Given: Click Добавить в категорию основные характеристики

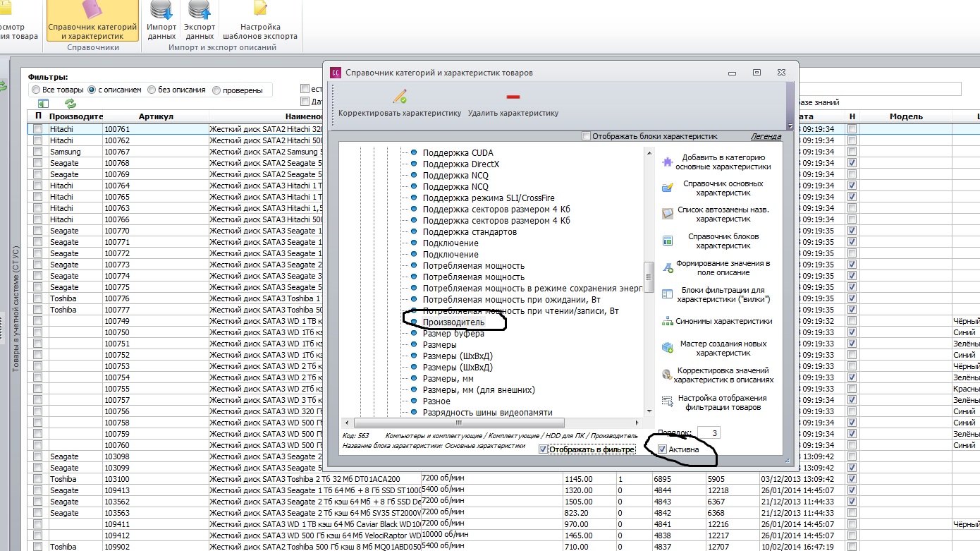Looking at the screenshot, I should coord(716,162).
